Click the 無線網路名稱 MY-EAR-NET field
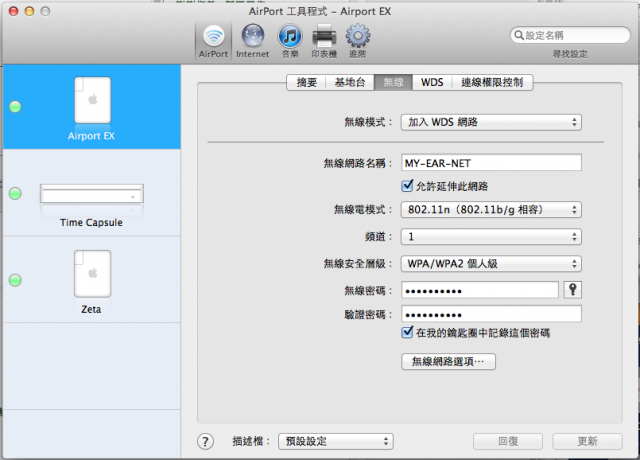The width and height of the screenshot is (640, 460). 491,163
